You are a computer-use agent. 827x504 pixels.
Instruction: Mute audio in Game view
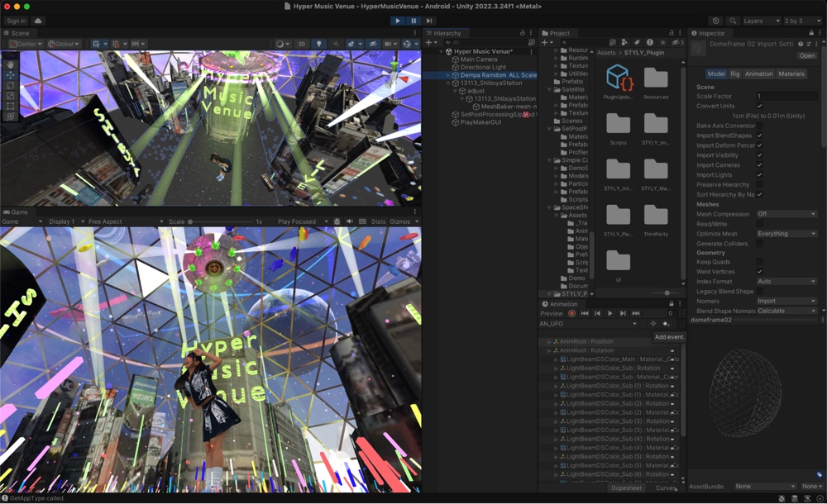tap(350, 221)
